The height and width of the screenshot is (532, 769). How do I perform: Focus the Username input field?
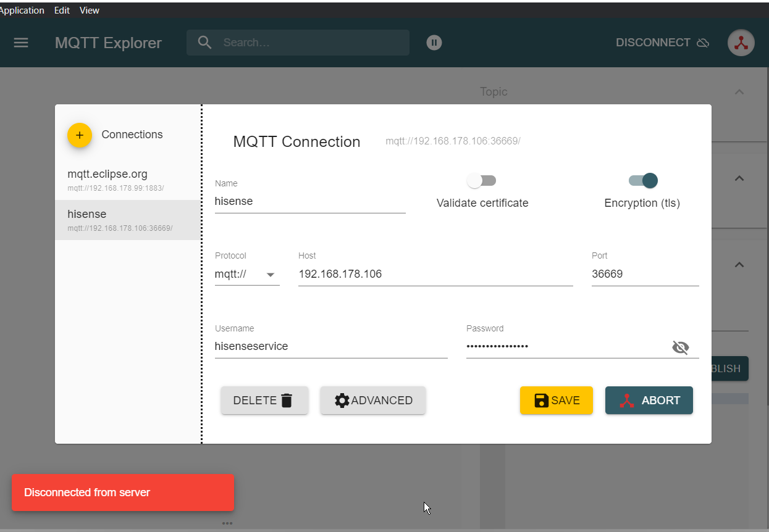point(331,347)
